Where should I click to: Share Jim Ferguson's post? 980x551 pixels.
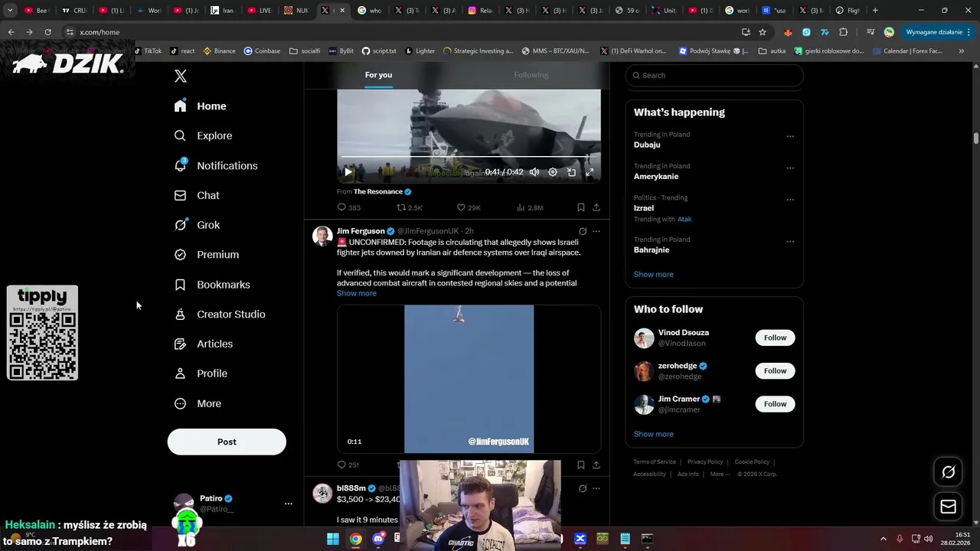pyautogui.click(x=596, y=465)
